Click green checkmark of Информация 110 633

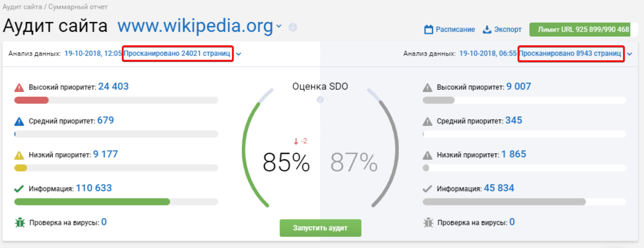coord(19,189)
